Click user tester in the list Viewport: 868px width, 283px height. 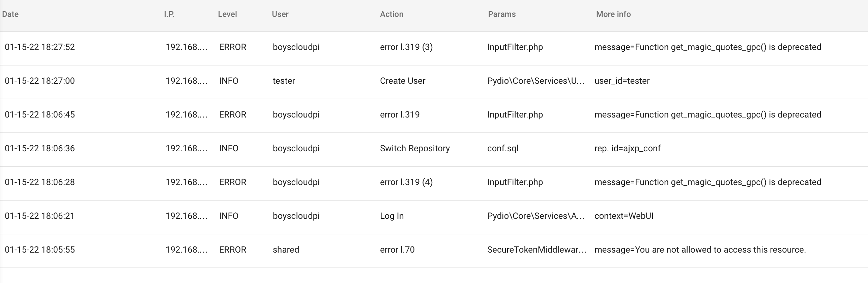tap(284, 81)
